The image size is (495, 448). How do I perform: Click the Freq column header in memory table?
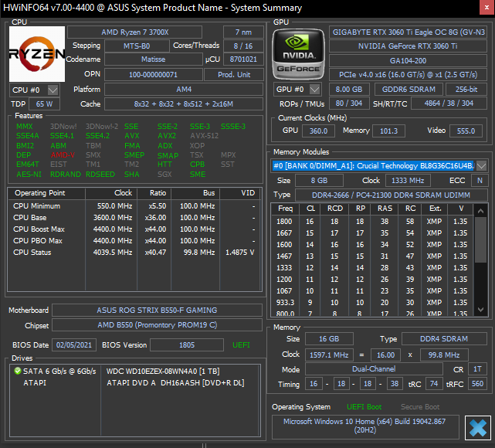285,208
